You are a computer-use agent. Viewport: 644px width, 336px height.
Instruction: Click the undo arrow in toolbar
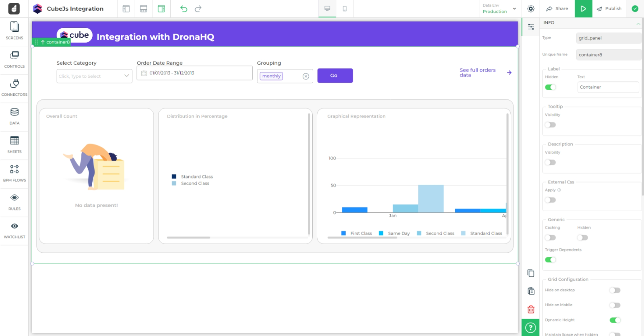click(184, 9)
